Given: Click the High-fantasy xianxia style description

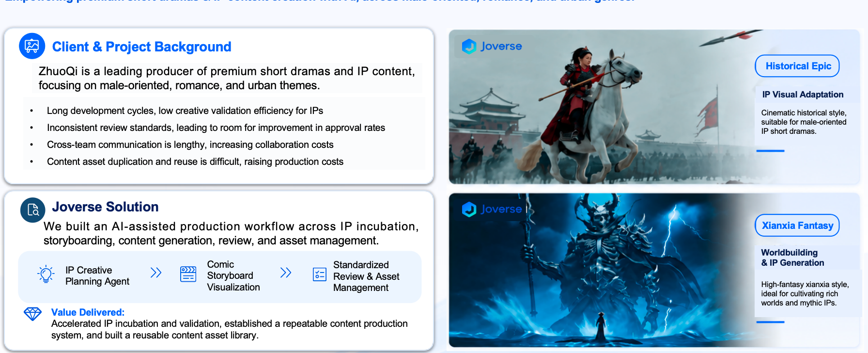Looking at the screenshot, I should (x=805, y=293).
